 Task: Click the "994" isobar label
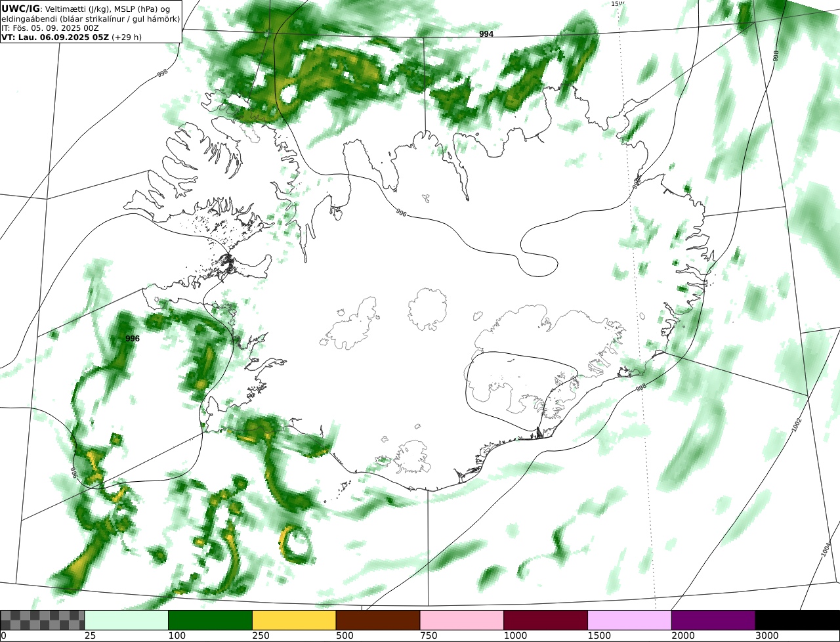(486, 34)
